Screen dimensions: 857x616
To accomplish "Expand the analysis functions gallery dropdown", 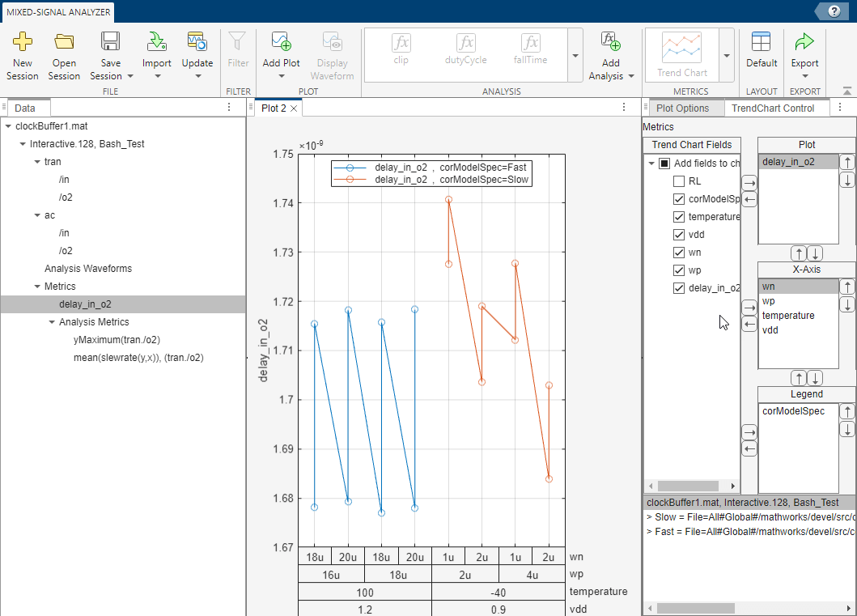I will click(575, 56).
